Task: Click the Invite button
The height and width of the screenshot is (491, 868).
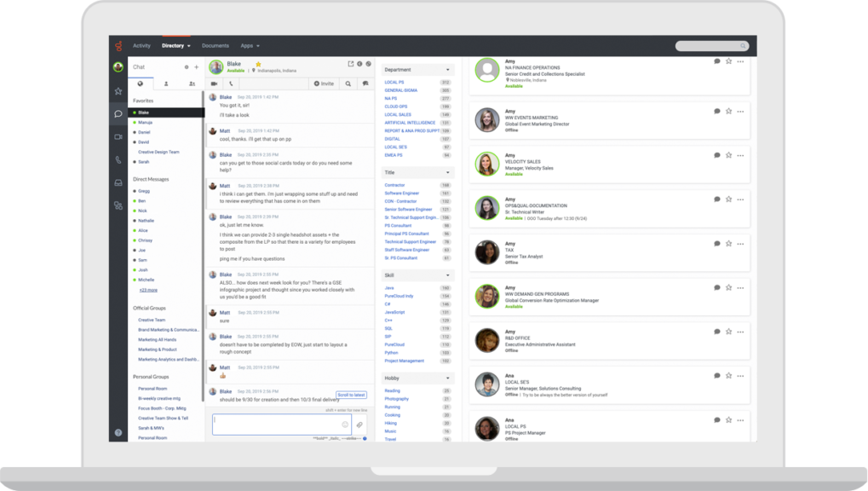Action: (326, 84)
